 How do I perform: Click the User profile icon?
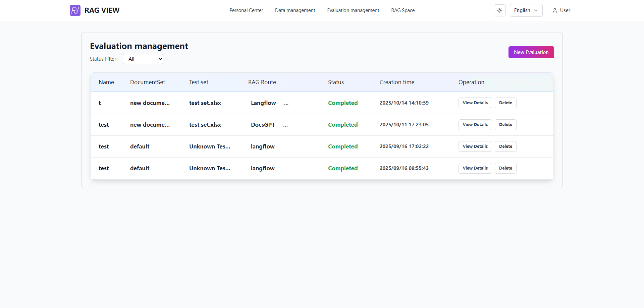554,10
